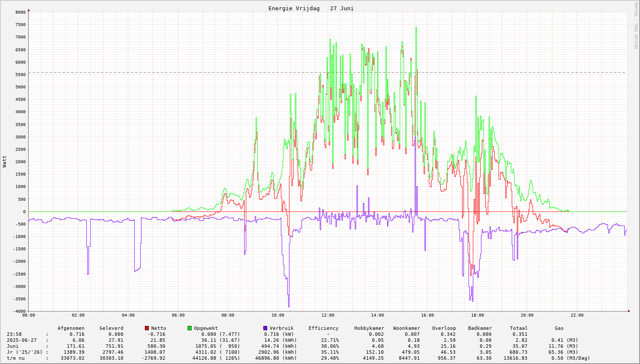This screenshot has width=640, height=364.
Task: Click the Gas column header
Action: coord(559,328)
